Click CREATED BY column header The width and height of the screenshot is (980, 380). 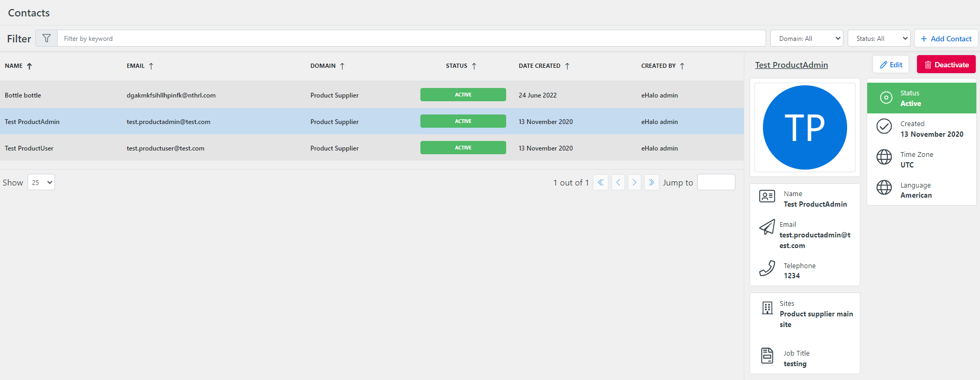tap(659, 66)
